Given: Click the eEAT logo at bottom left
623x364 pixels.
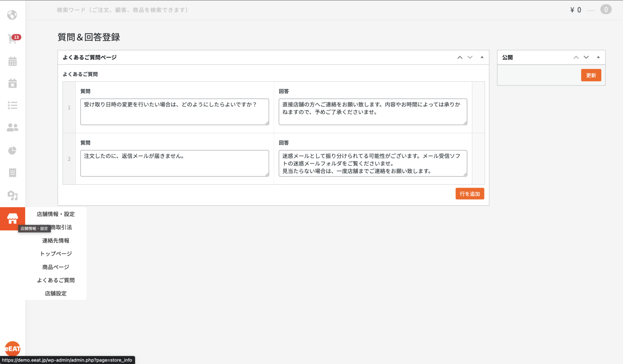Looking at the screenshot, I should point(12,348).
